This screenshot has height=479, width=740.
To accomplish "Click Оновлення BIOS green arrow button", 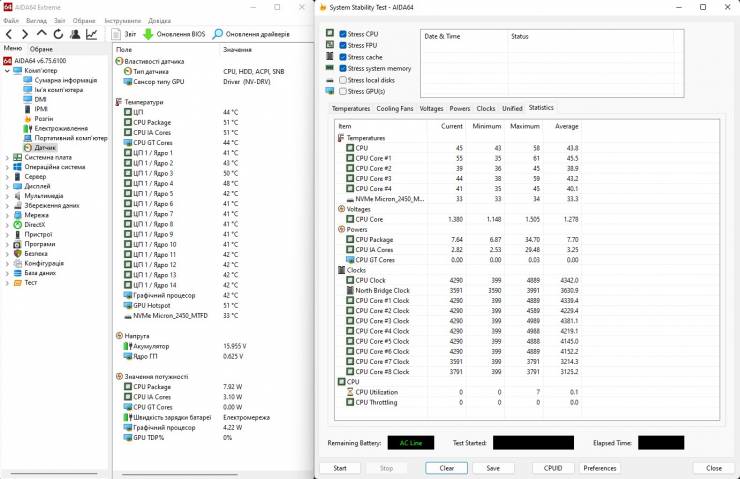I will click(x=174, y=34).
